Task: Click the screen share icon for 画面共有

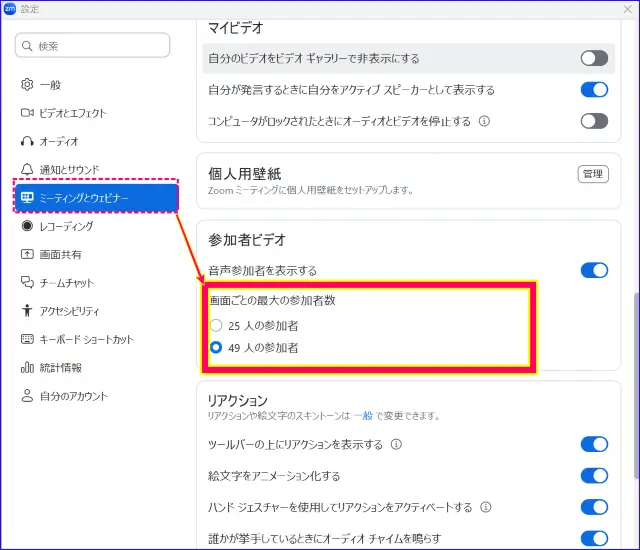Action: pyautogui.click(x=27, y=254)
